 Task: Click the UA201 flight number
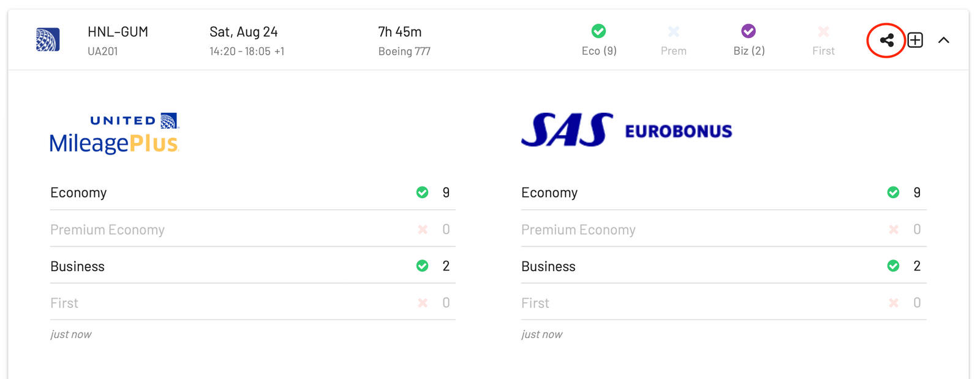[103, 52]
